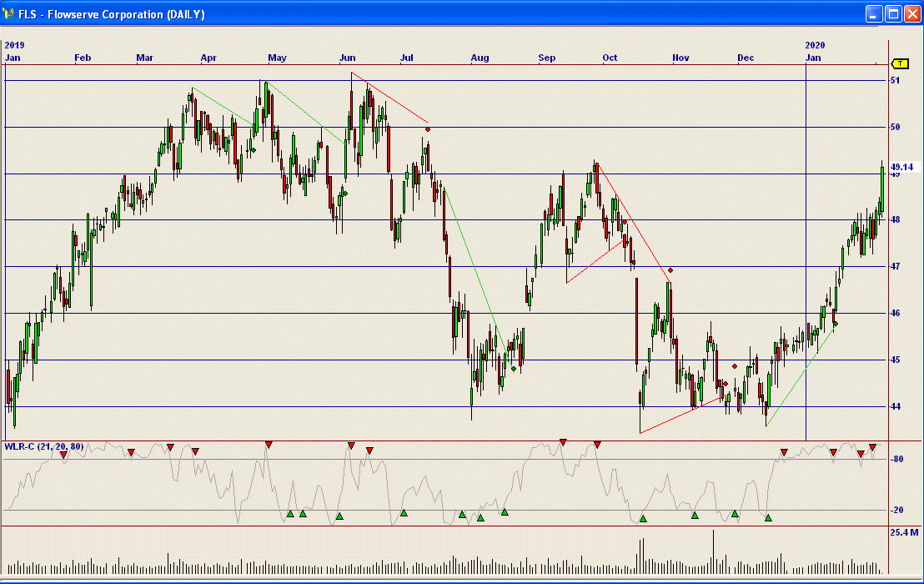Maximize the FLS chart window

[893, 13]
